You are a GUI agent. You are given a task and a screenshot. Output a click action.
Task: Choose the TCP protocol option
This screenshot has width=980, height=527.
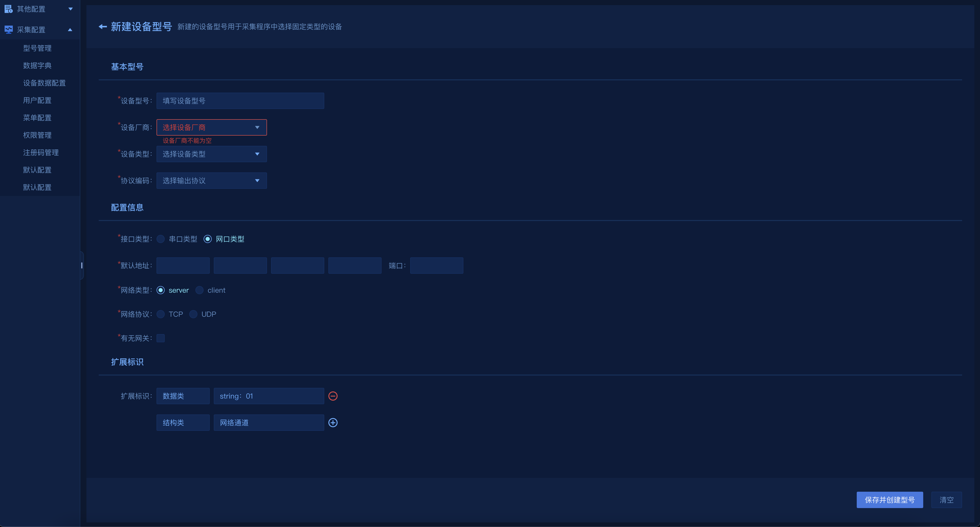pos(161,314)
